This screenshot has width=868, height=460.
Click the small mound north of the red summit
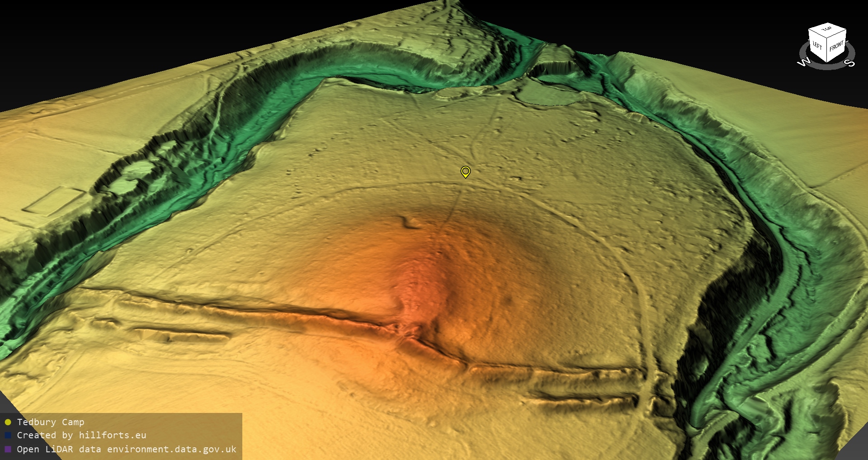pyautogui.click(x=410, y=222)
